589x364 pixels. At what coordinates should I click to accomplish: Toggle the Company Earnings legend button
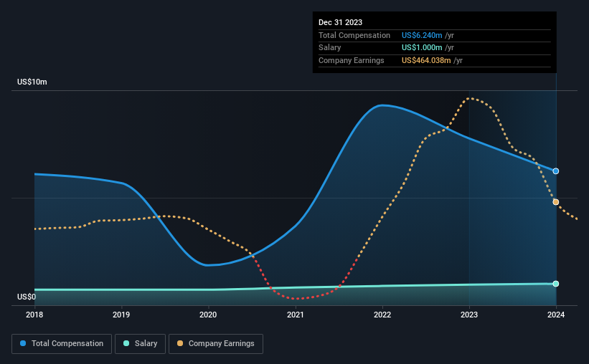pyautogui.click(x=216, y=344)
